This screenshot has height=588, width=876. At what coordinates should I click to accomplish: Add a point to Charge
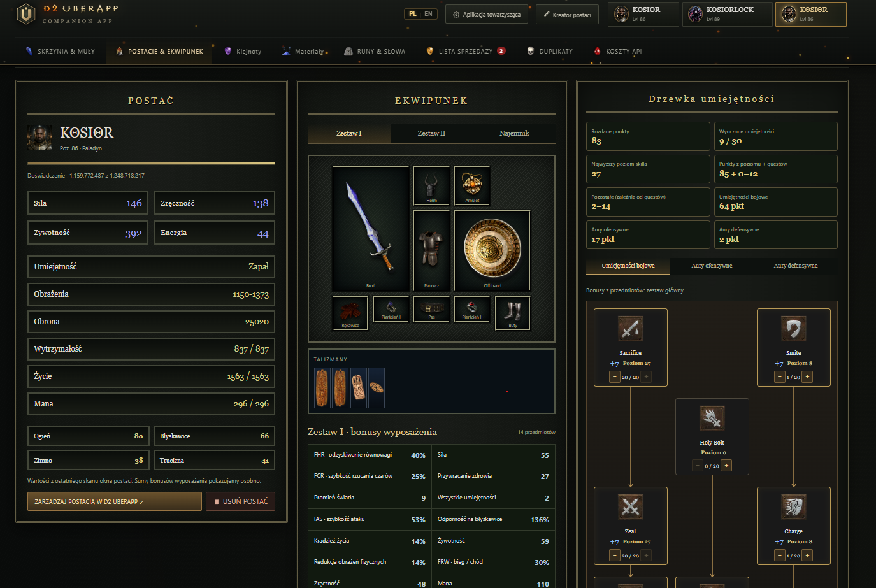click(x=807, y=556)
